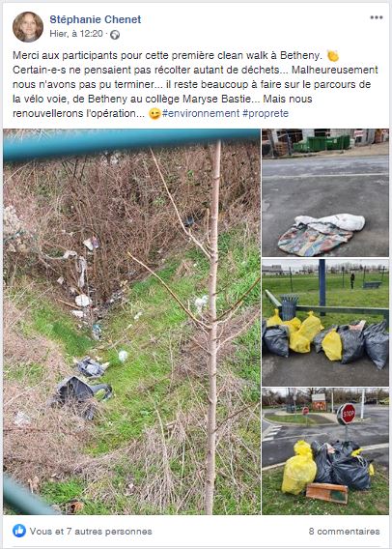Click the #environnement hashtag
The width and height of the screenshot is (392, 549).
[201, 113]
